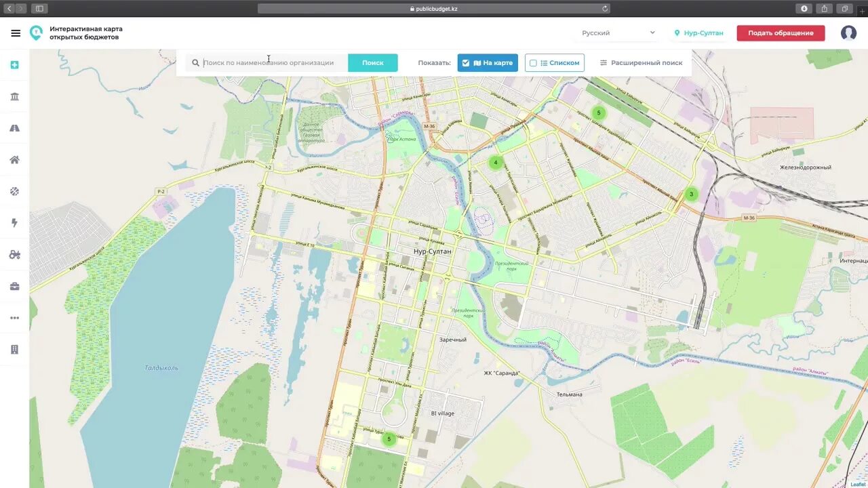Open the more categories ellipsis icon
Screen dimensions: 868x488
pyautogui.click(x=14, y=318)
